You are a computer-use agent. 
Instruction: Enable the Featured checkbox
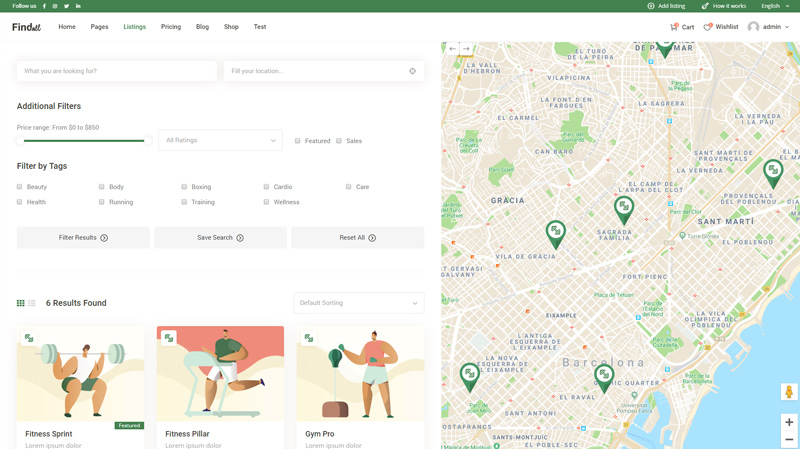pyautogui.click(x=298, y=141)
